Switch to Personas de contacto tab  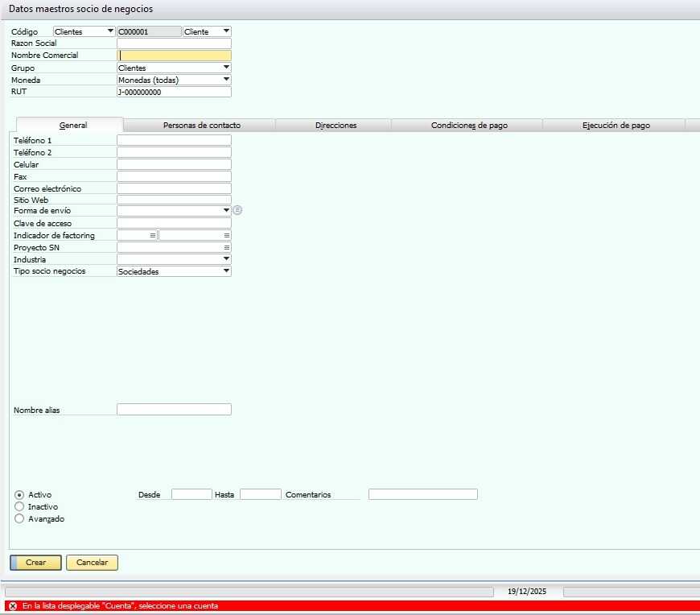201,126
